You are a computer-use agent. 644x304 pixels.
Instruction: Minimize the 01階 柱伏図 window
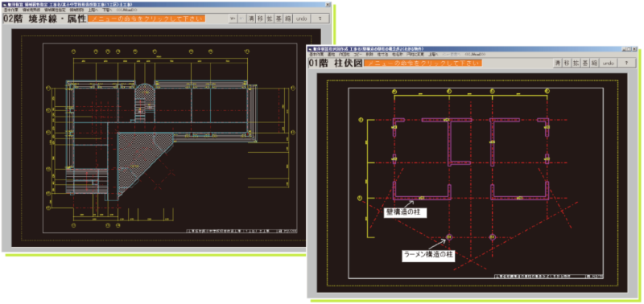(x=625, y=49)
